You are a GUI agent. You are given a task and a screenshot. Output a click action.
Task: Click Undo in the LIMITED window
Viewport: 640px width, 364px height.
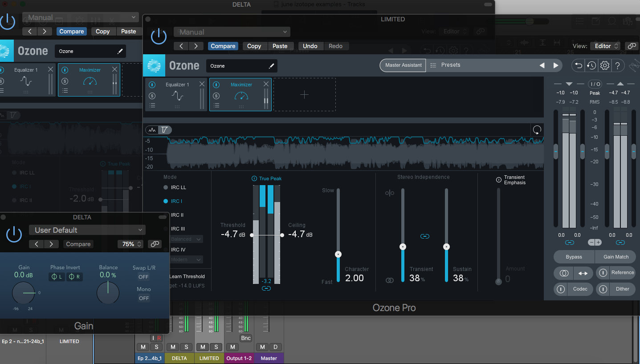tap(310, 46)
